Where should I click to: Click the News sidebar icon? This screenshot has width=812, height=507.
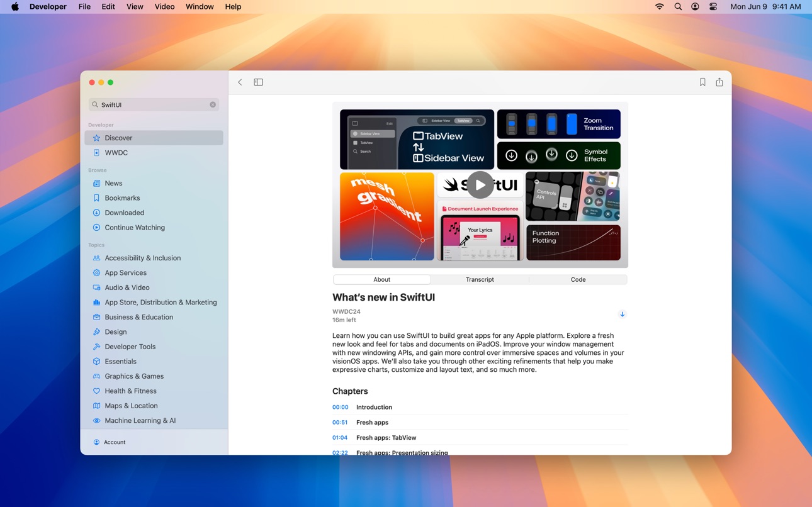[x=96, y=183]
